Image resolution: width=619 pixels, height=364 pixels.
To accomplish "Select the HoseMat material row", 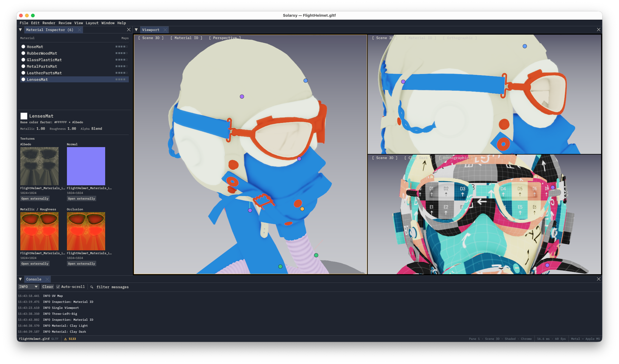I will pos(74,47).
